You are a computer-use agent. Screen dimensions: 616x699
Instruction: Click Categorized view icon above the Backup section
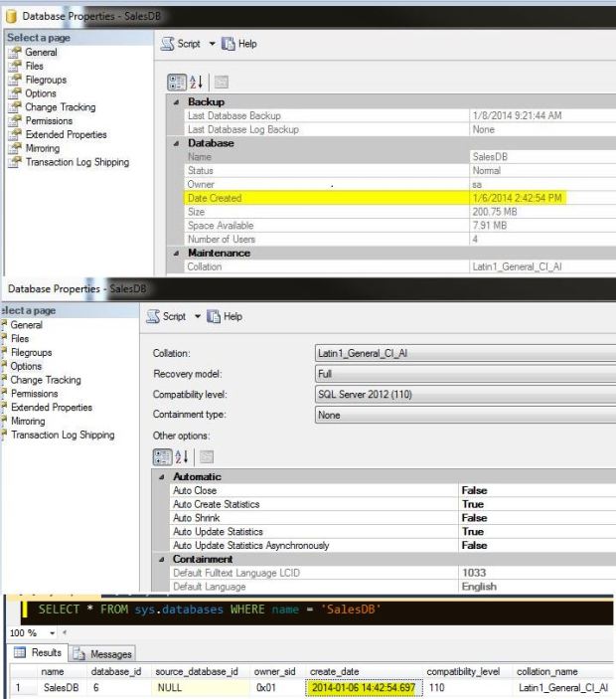(x=171, y=81)
